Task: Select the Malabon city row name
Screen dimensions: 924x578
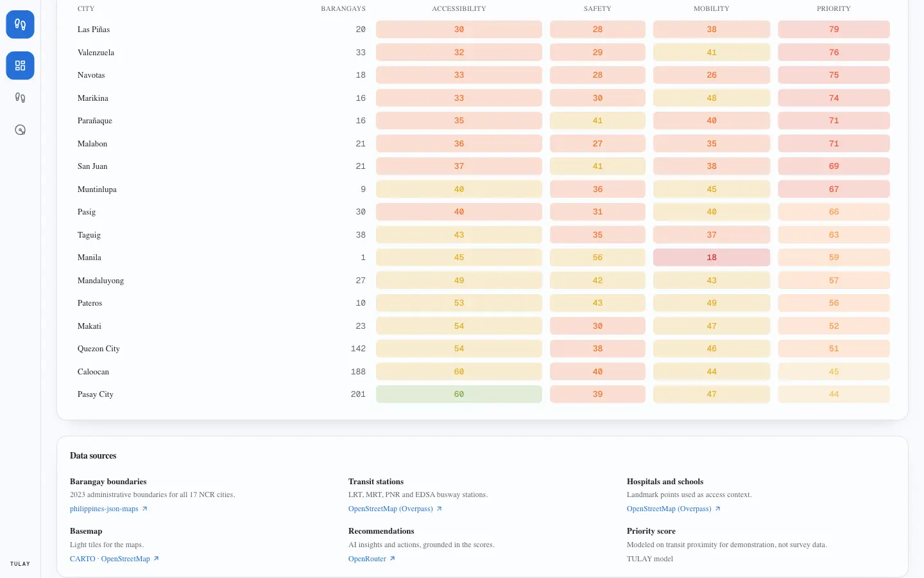Action: (92, 144)
